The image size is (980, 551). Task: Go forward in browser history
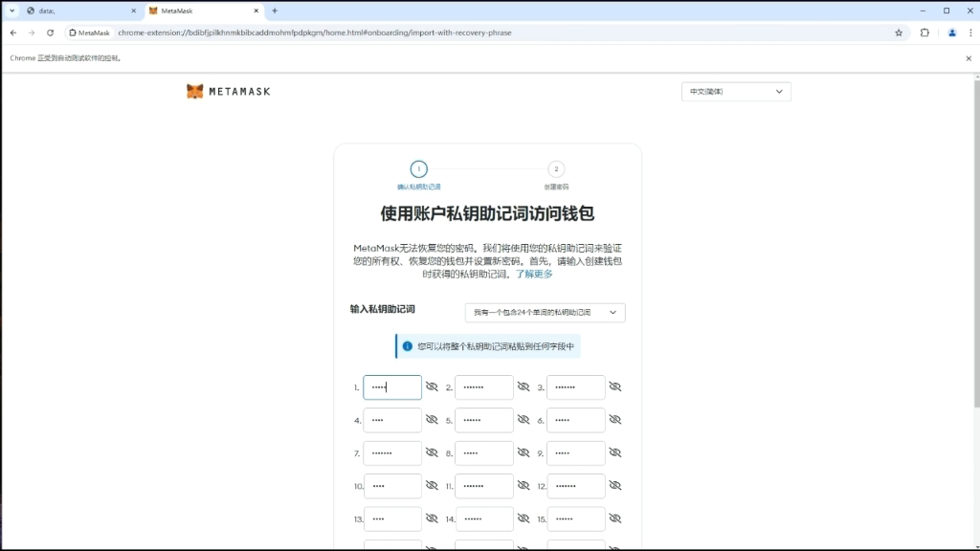point(32,33)
